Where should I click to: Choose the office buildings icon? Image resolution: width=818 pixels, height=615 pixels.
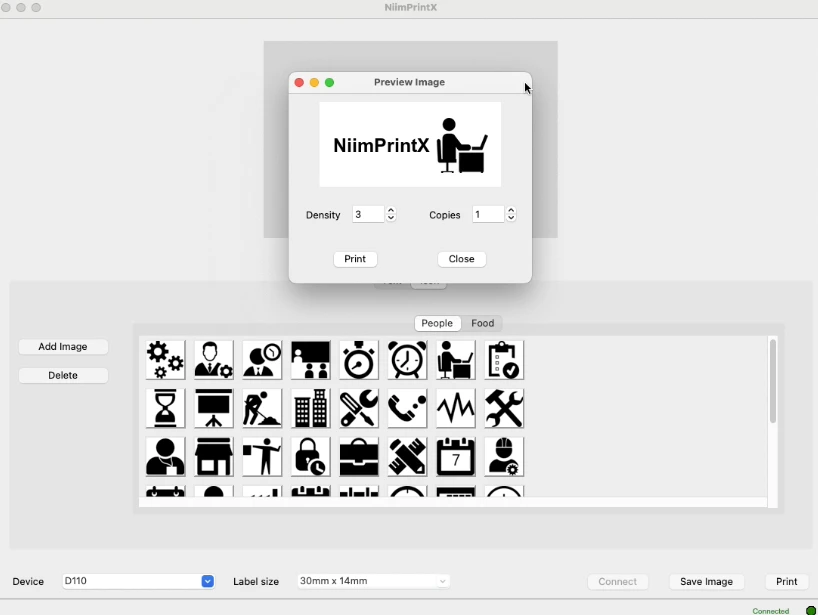point(310,408)
